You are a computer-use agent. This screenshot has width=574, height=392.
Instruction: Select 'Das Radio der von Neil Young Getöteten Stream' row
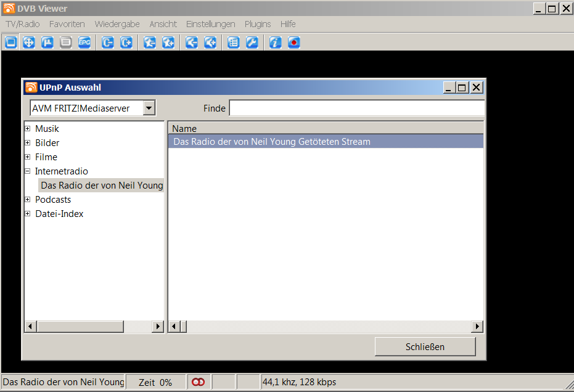[x=326, y=142]
